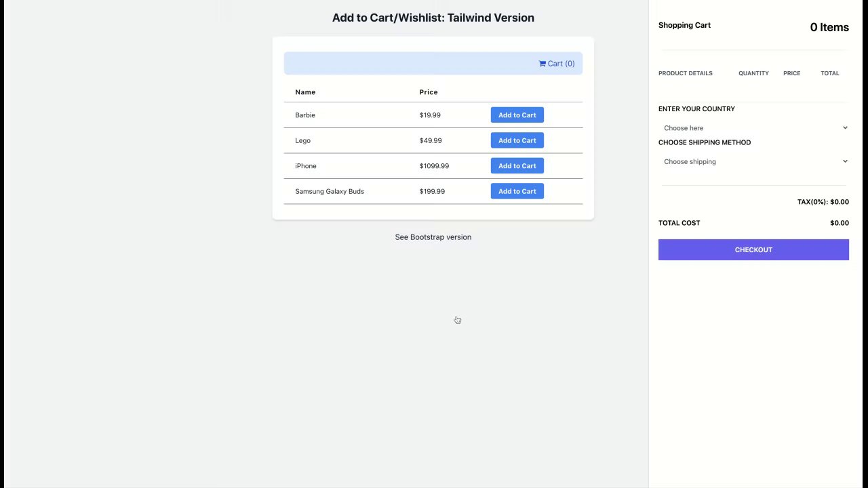Open the See Bootstrap version link
The height and width of the screenshot is (488, 868).
tap(433, 237)
